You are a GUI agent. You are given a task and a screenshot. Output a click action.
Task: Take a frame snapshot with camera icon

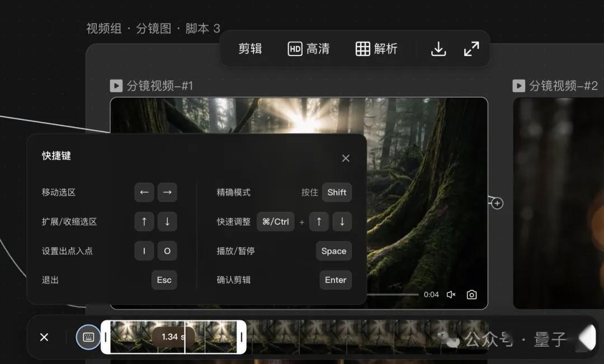coord(471,294)
